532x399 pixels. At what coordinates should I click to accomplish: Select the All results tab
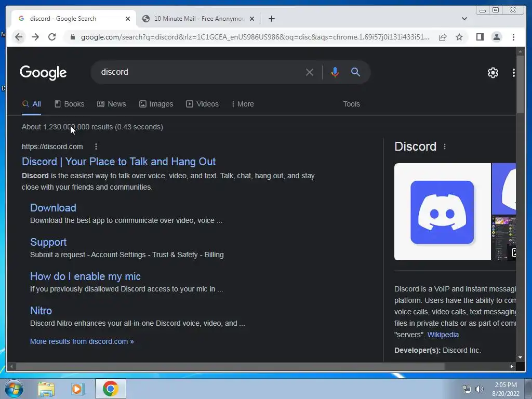pos(32,104)
